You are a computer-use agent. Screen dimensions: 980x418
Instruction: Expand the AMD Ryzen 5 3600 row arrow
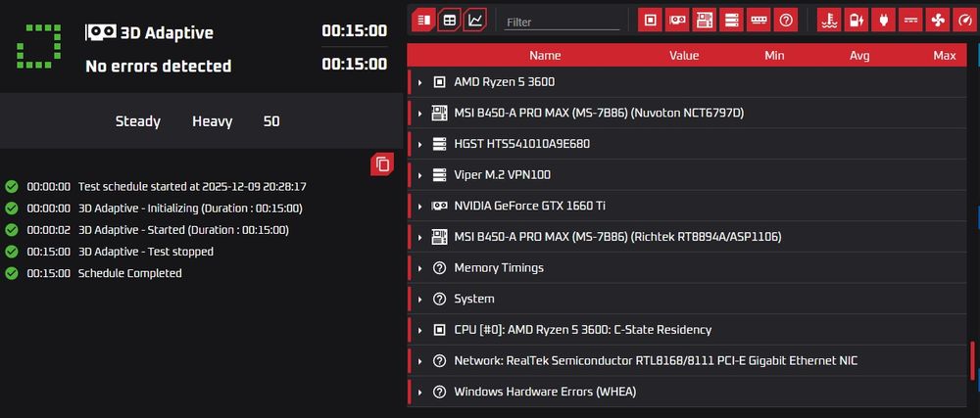coord(420,82)
